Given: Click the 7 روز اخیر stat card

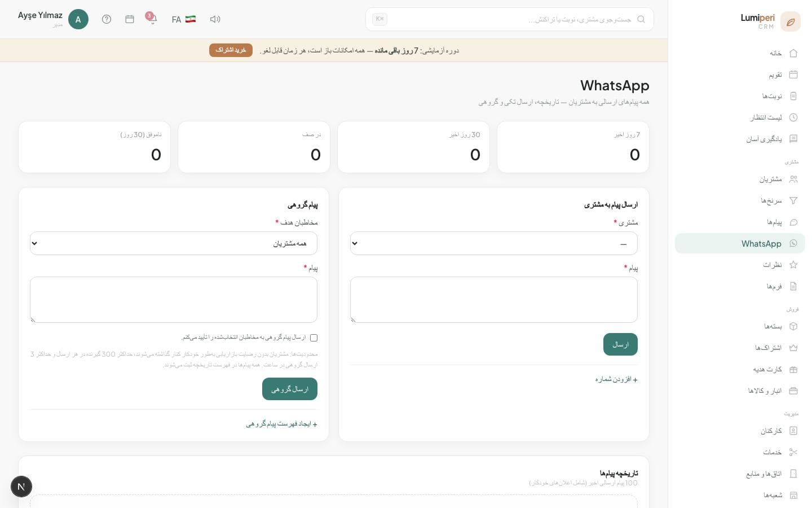Looking at the screenshot, I should tap(573, 147).
